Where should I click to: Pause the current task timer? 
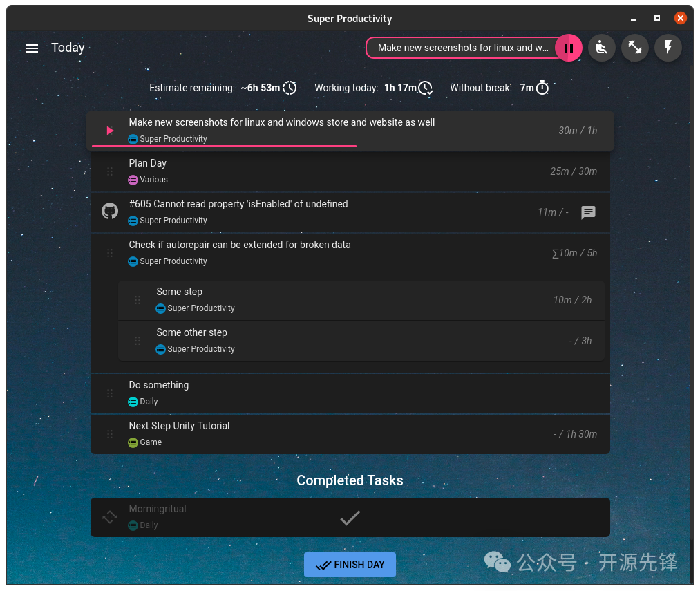pyautogui.click(x=568, y=48)
